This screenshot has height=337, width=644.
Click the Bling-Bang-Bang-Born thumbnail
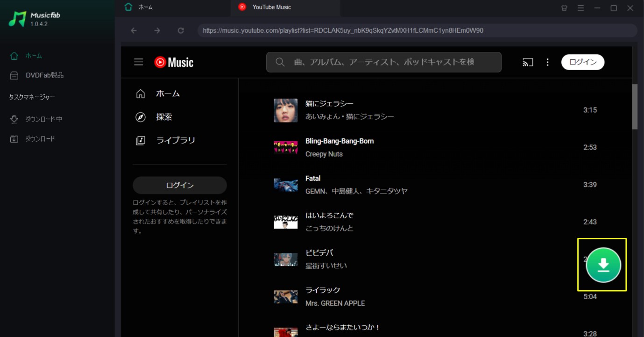(x=286, y=147)
